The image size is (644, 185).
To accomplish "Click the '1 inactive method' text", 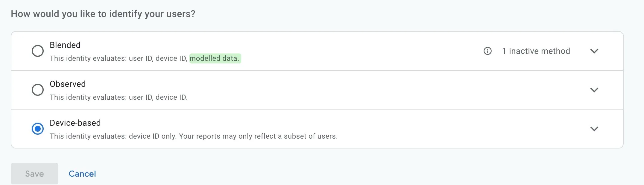I will click(536, 51).
